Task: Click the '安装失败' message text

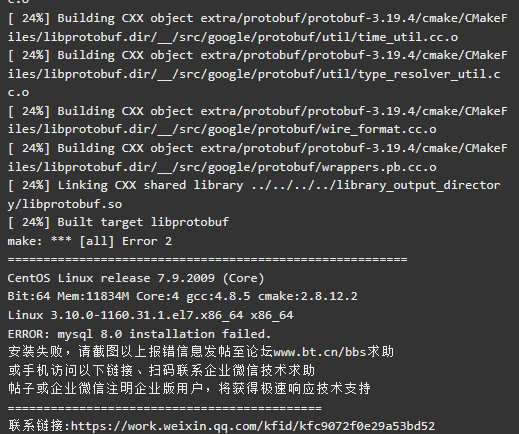Action: [x=35, y=352]
